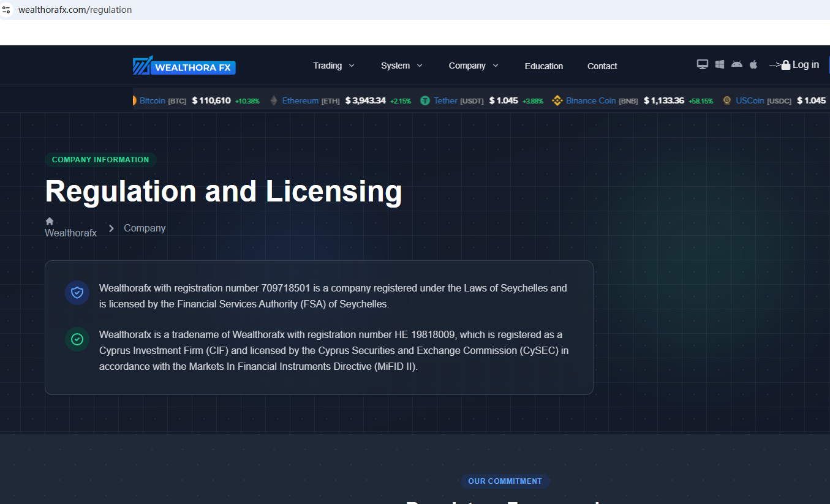The height and width of the screenshot is (504, 830).
Task: Click the Windows download icon
Action: coord(720,65)
